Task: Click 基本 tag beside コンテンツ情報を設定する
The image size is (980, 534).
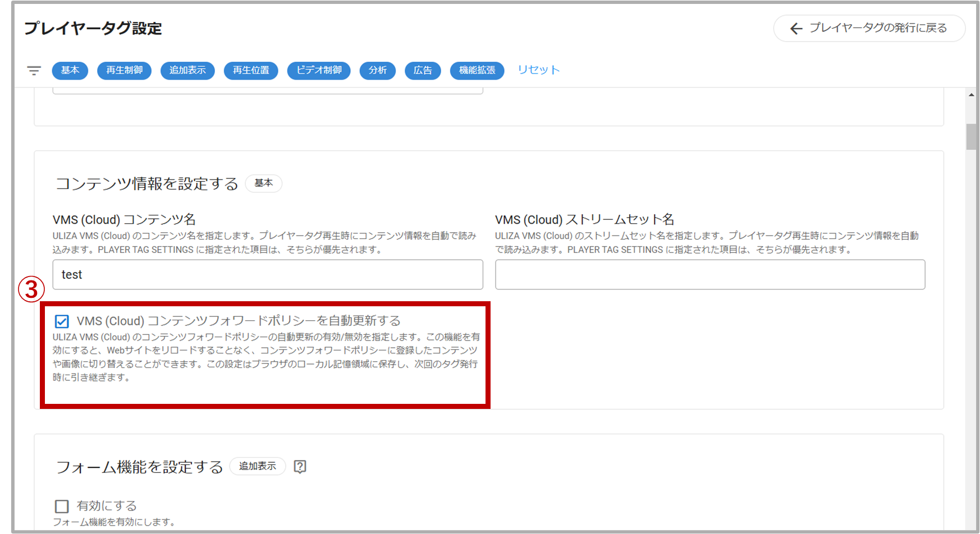Action: click(264, 183)
